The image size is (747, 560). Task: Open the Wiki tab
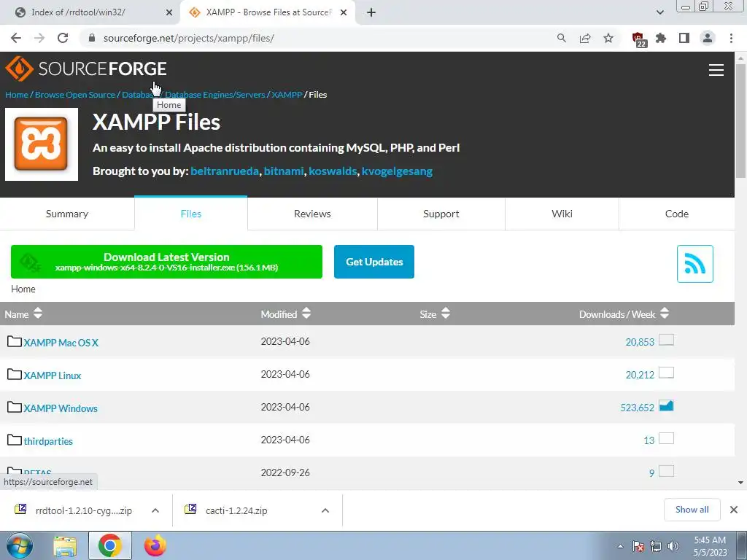pyautogui.click(x=562, y=214)
